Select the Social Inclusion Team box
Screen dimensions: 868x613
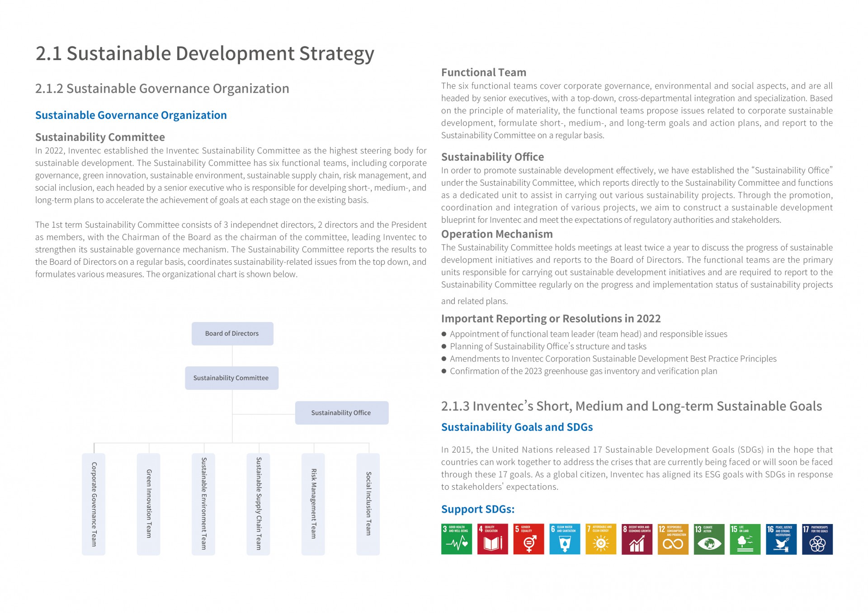click(x=368, y=504)
